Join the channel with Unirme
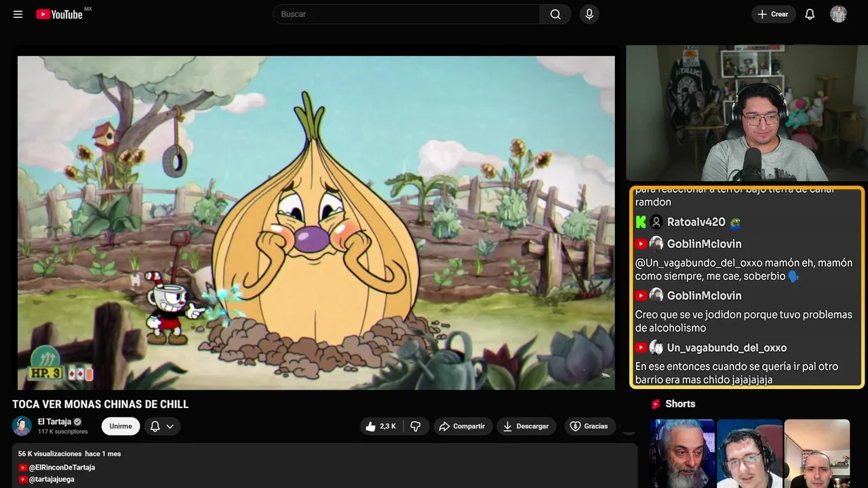 121,426
